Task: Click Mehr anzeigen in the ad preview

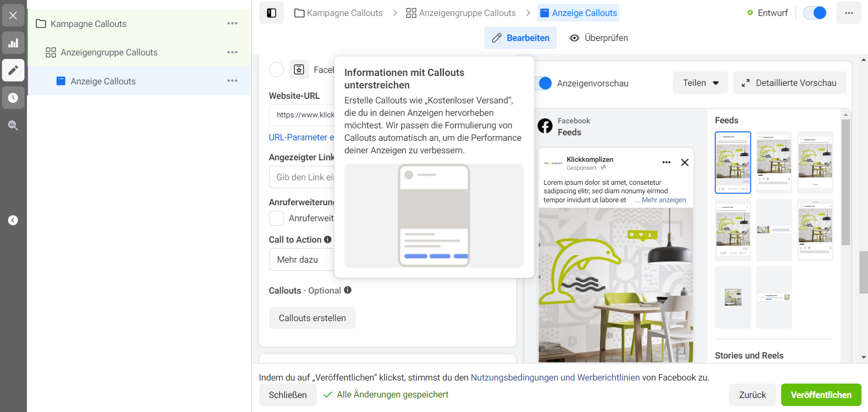Action: [663, 200]
